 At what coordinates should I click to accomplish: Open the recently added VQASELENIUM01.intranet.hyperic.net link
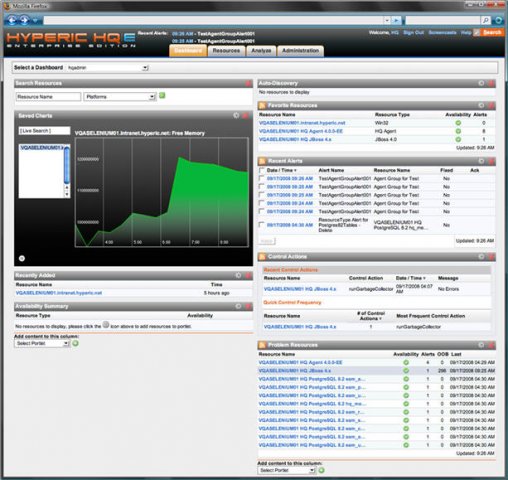pyautogui.click(x=59, y=293)
